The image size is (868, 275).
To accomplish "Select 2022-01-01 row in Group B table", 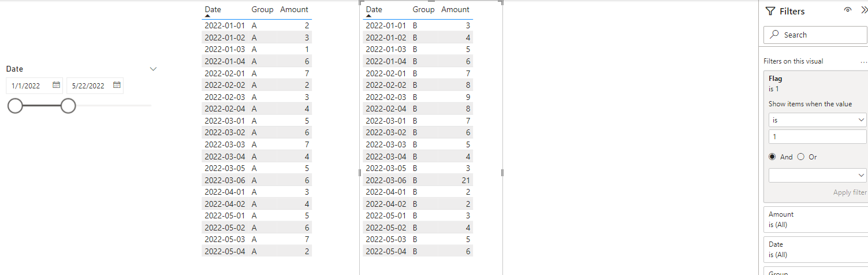I will coord(418,25).
